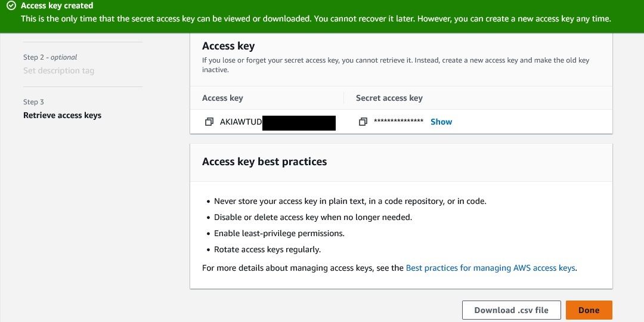Click the green success checkmark icon

coord(11,6)
